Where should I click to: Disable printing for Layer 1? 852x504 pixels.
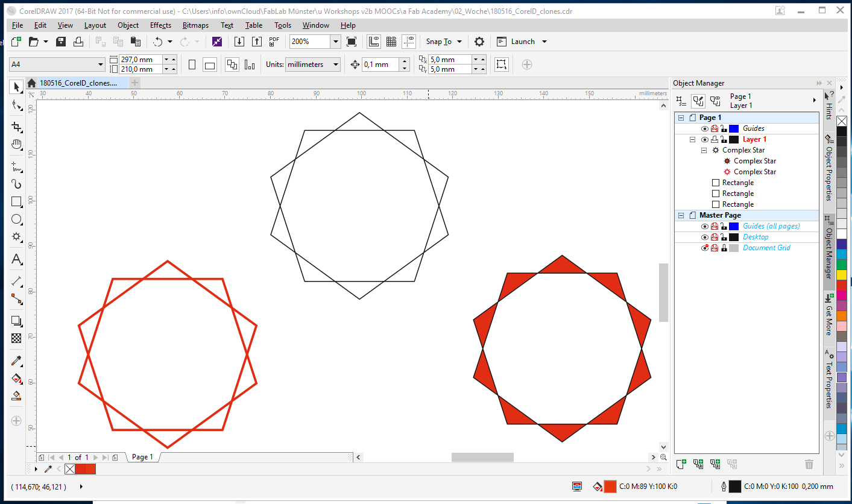pos(714,139)
